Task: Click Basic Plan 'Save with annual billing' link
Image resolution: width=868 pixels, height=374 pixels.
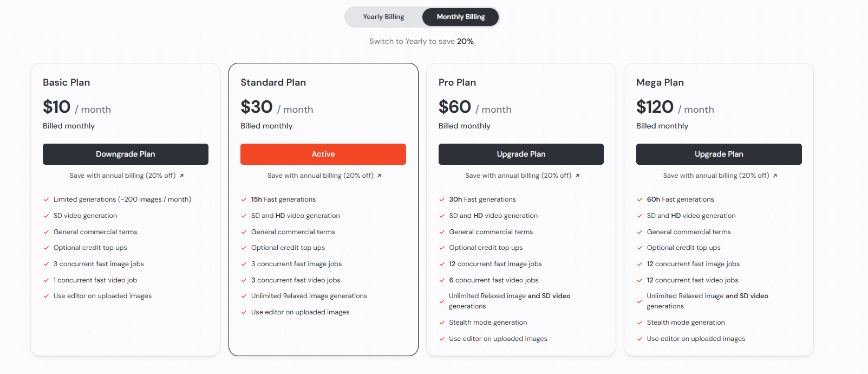Action: point(122,176)
